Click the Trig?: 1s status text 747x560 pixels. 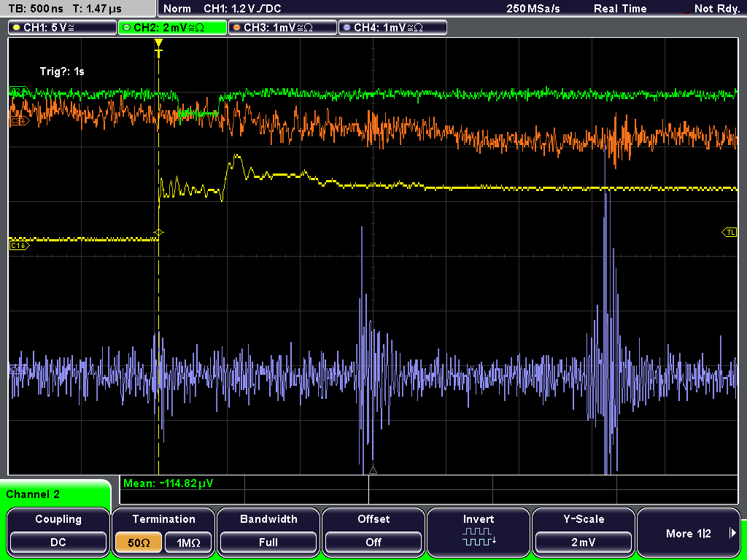(62, 71)
